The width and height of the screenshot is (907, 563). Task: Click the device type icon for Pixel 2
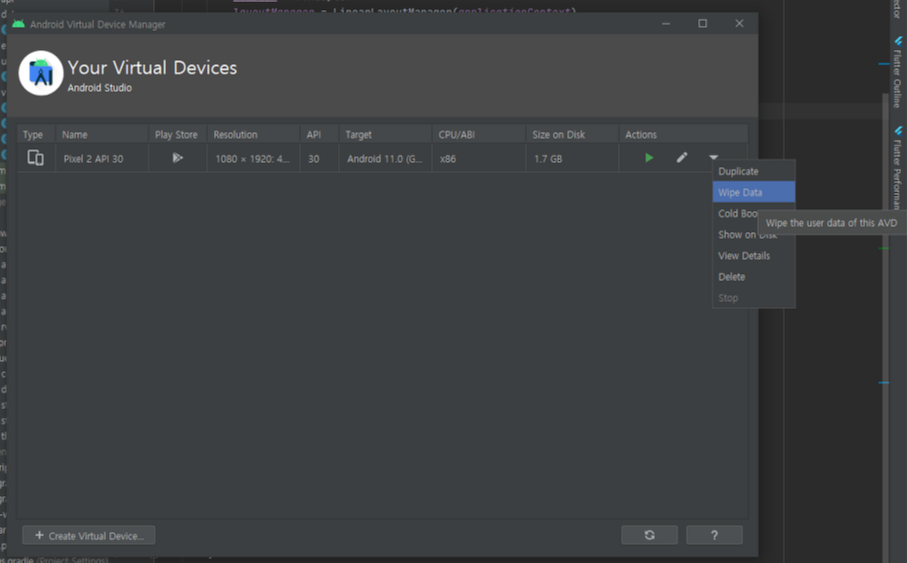(35, 157)
